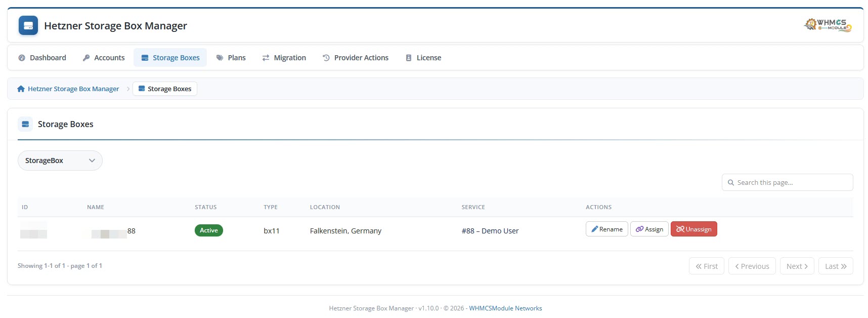This screenshot has height=318, width=868.
Task: Click the bx11 type cell
Action: point(272,231)
